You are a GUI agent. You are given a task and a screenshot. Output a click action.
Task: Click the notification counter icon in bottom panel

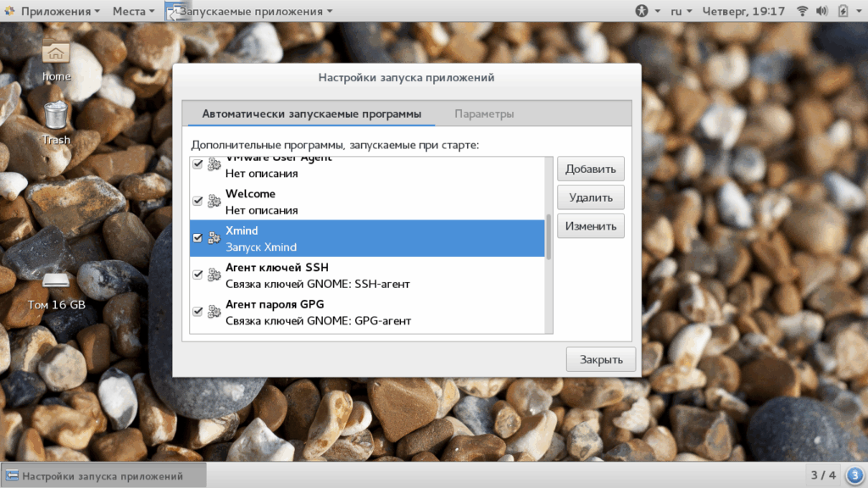pos(854,474)
